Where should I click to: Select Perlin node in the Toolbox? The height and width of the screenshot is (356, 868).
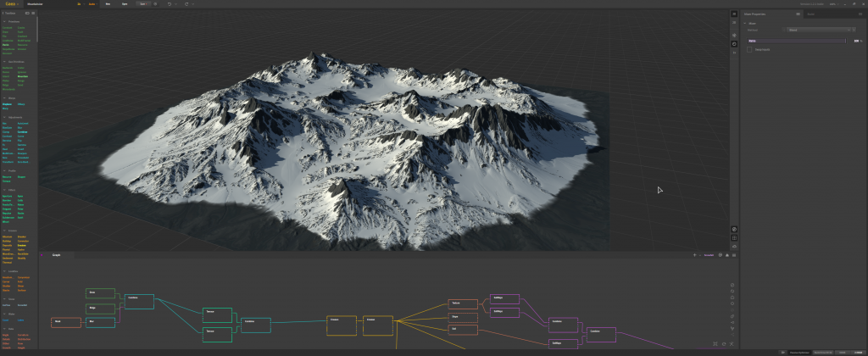coord(6,45)
